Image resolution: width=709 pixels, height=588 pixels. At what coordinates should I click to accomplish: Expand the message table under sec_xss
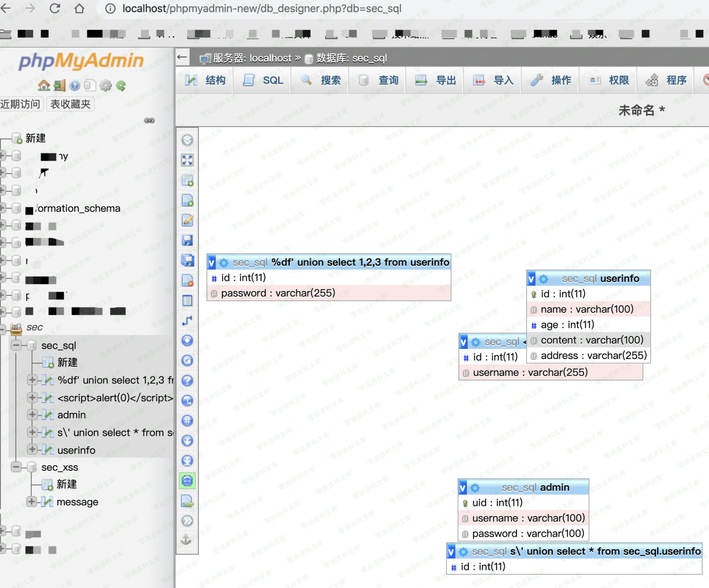[x=31, y=502]
